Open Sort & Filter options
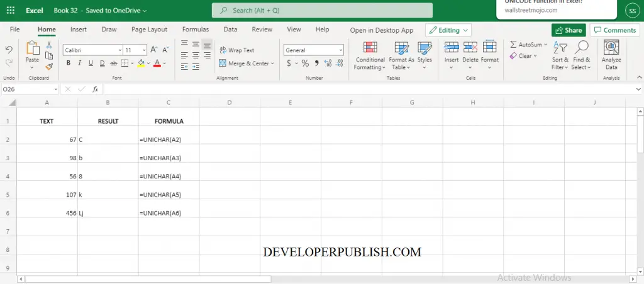Image resolution: width=644 pixels, height=284 pixels. click(x=560, y=55)
